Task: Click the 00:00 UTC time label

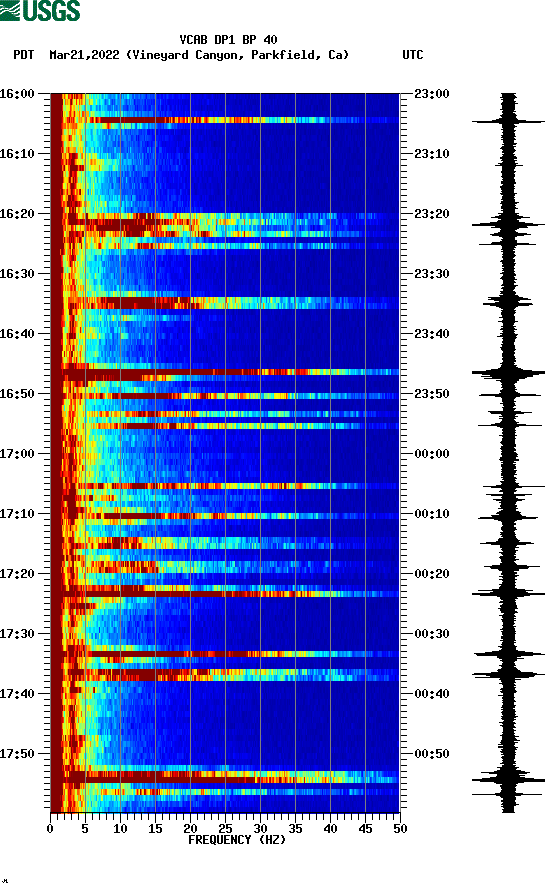Action: pos(432,454)
